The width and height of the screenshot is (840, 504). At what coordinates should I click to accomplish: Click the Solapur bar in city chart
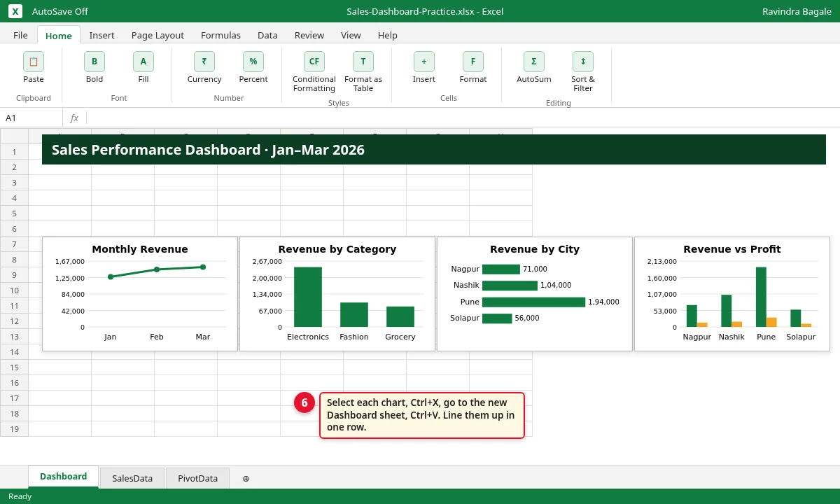(497, 318)
